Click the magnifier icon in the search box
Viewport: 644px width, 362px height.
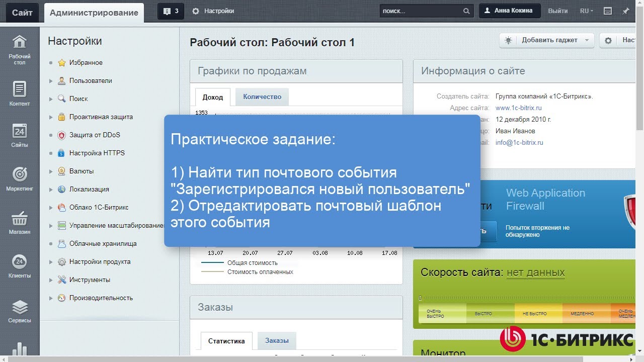pyautogui.click(x=466, y=11)
